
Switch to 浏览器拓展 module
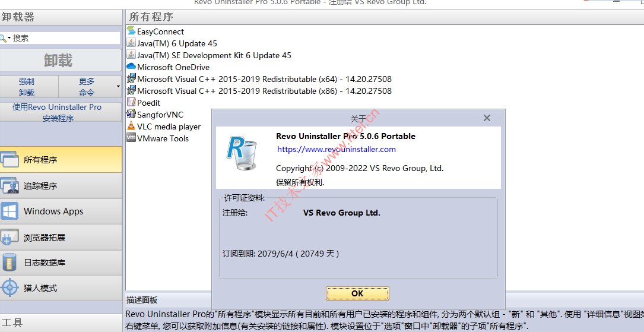pyautogui.click(x=61, y=237)
